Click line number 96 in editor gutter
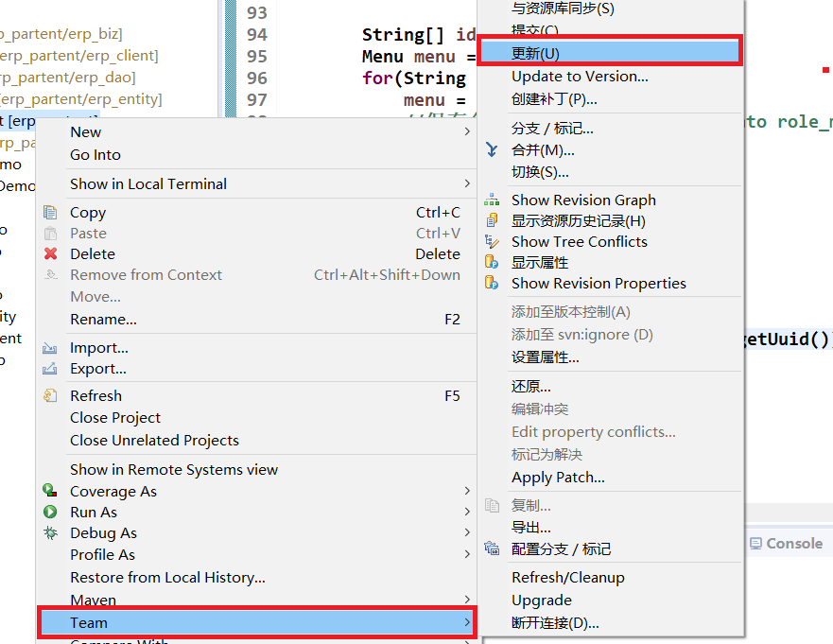This screenshot has width=833, height=644. (x=256, y=78)
